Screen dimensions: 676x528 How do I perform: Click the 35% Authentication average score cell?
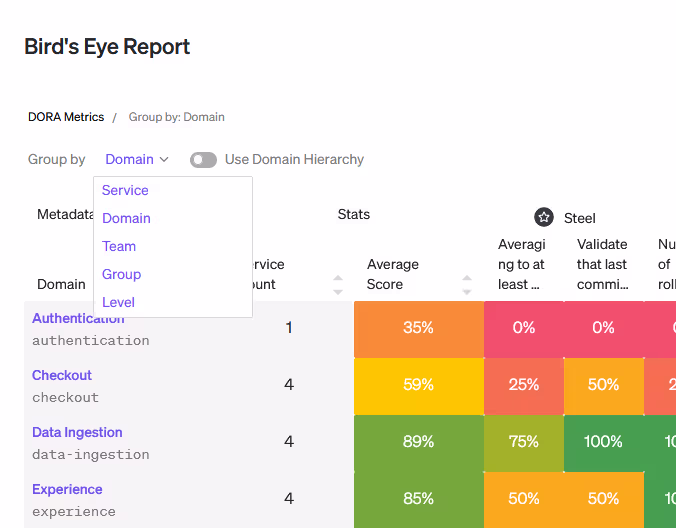tap(418, 328)
